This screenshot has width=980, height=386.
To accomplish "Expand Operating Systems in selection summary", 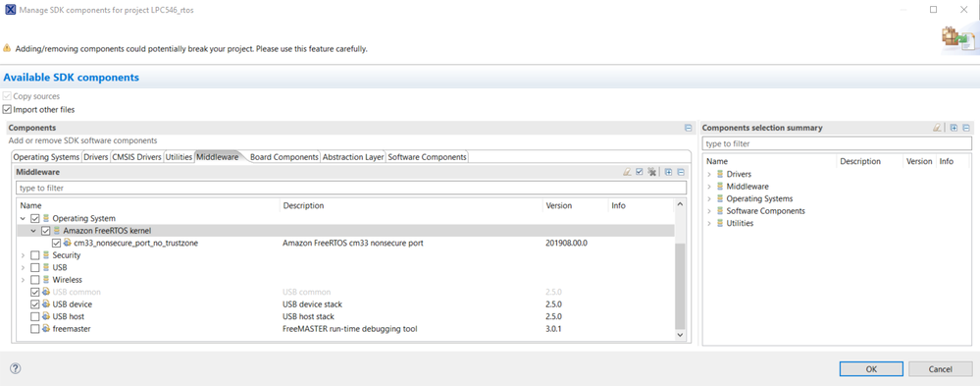I will pyautogui.click(x=709, y=198).
